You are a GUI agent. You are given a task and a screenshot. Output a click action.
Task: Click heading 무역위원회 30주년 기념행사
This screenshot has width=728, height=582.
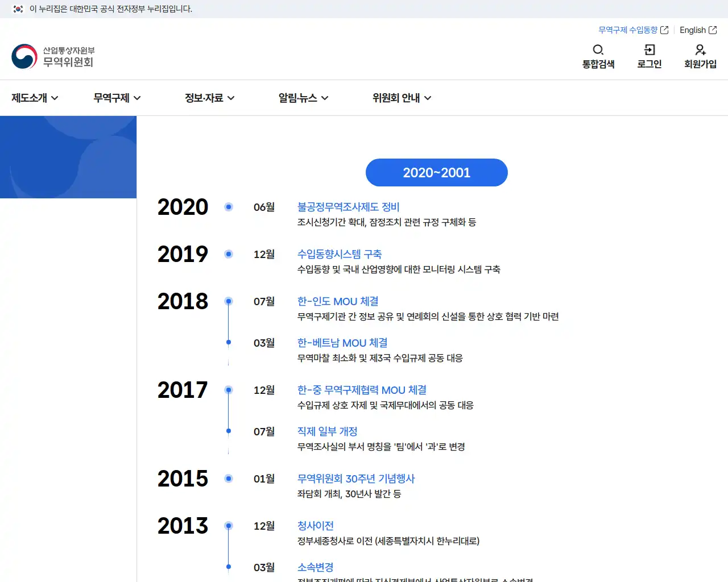(356, 479)
